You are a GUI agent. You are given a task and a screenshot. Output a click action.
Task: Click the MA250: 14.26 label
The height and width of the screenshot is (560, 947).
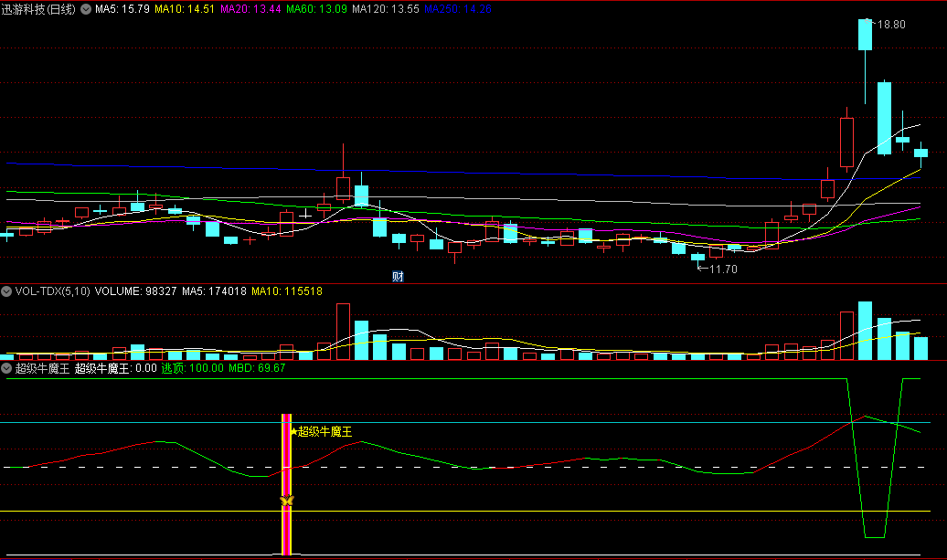point(458,9)
